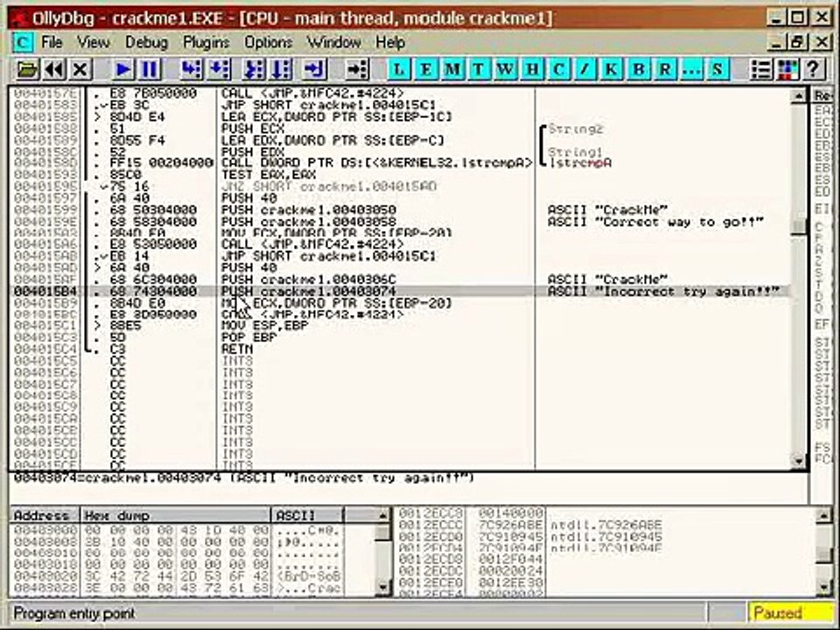Click the Trace over toolbar icon
840x630 pixels.
pos(281,69)
